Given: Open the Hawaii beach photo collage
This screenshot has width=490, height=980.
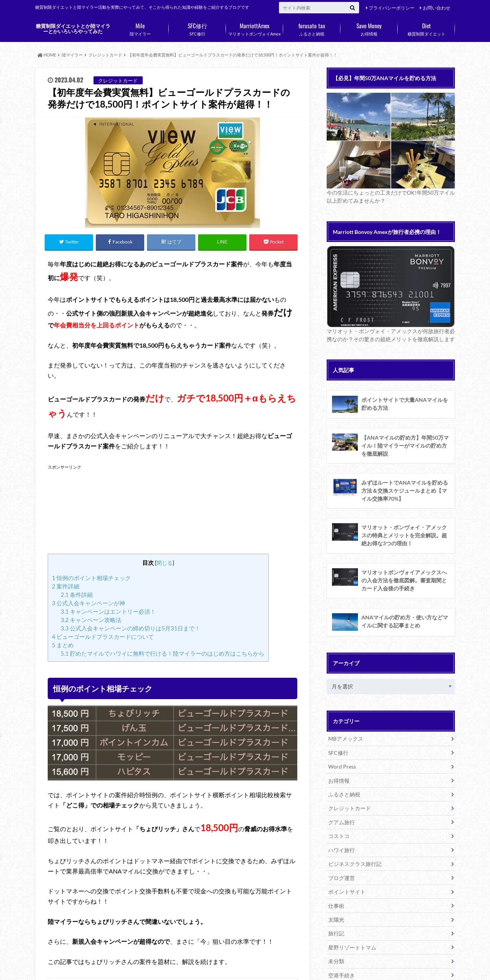Looking at the screenshot, I should point(390,140).
